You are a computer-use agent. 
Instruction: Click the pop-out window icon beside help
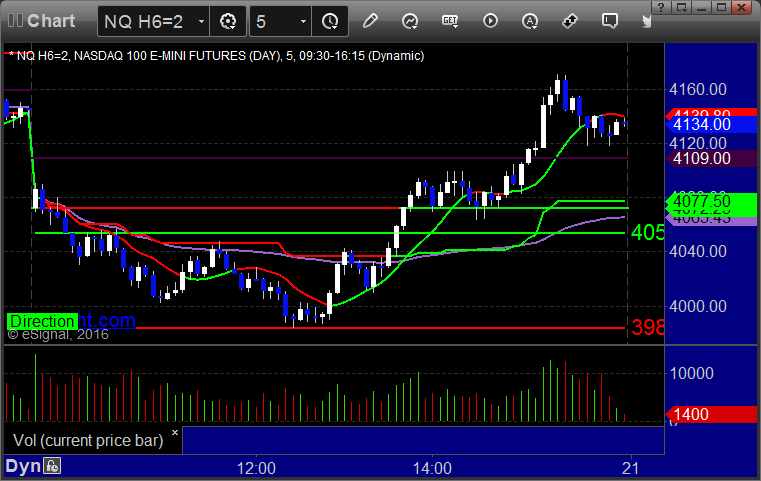682,7
